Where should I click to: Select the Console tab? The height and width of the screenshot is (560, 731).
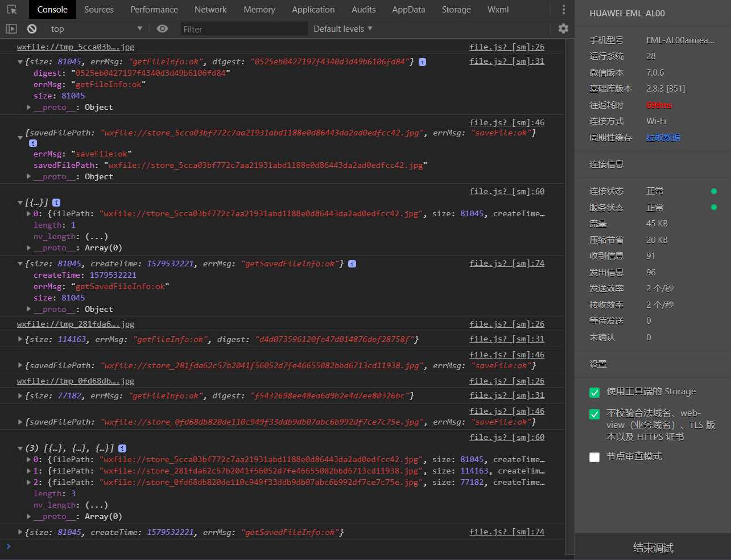52,10
